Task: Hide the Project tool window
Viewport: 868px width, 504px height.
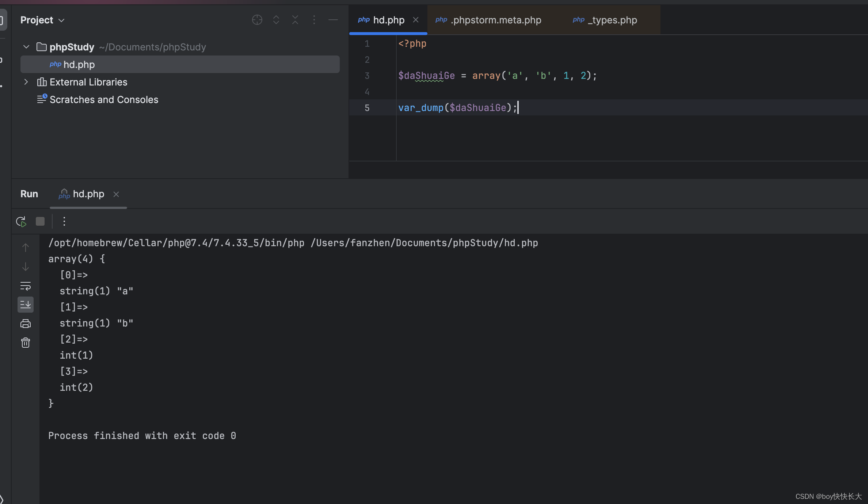Action: point(333,20)
